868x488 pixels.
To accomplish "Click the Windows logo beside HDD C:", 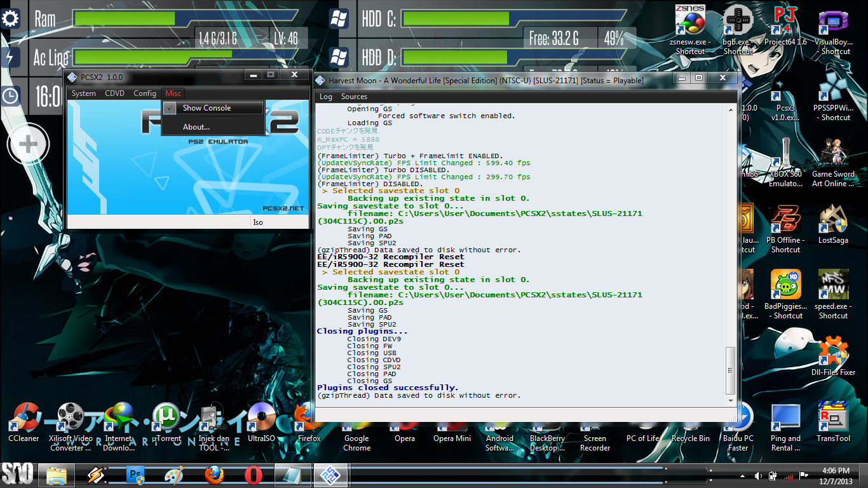I will [x=339, y=18].
